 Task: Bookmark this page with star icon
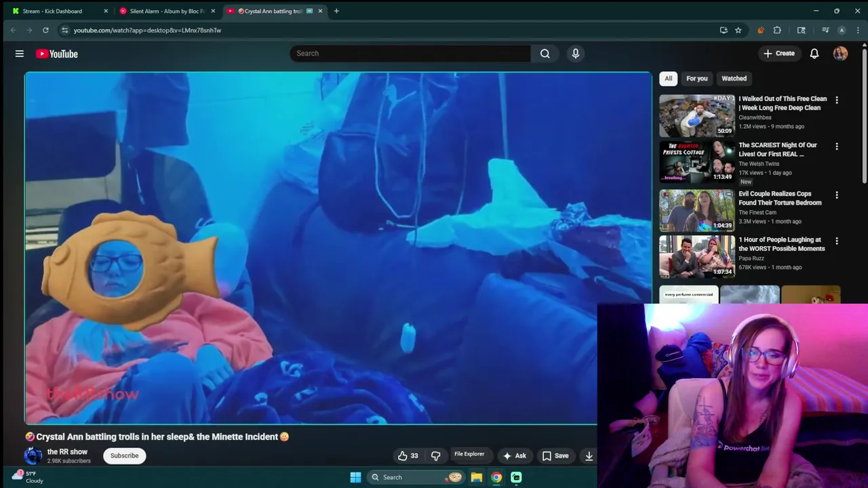(x=738, y=30)
